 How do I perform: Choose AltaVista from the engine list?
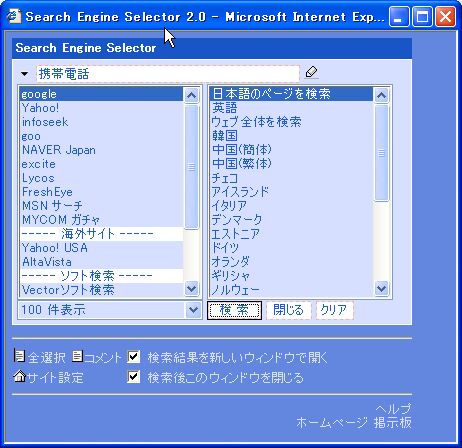pos(101,262)
